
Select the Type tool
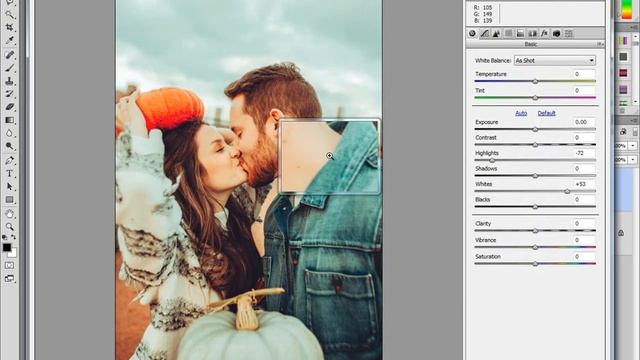pyautogui.click(x=9, y=173)
